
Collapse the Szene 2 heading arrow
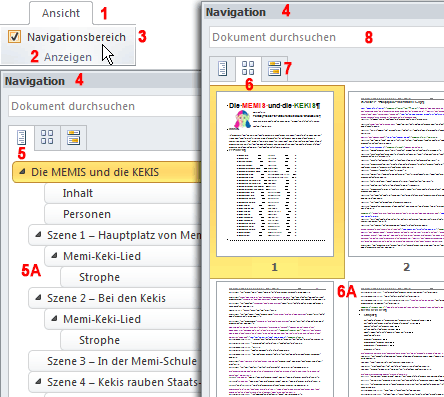pos(38,298)
